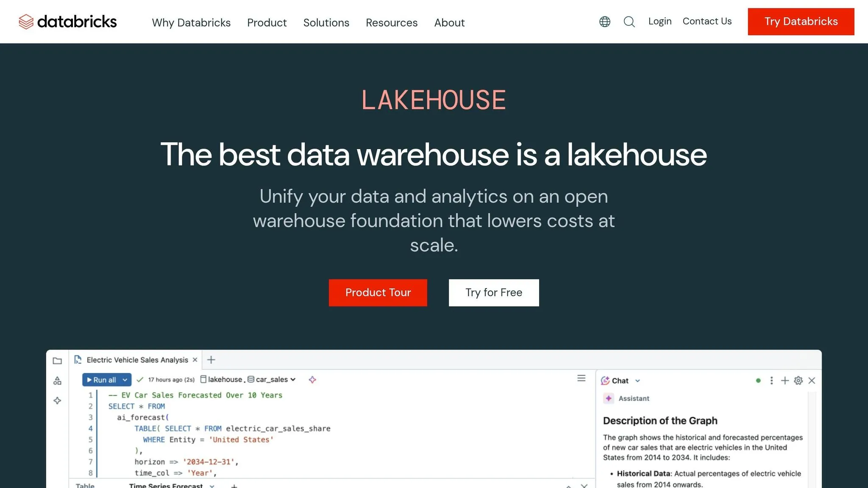Viewport: 868px width, 488px height.
Task: Click the catalog shapes icon in sidebar
Action: (57, 380)
